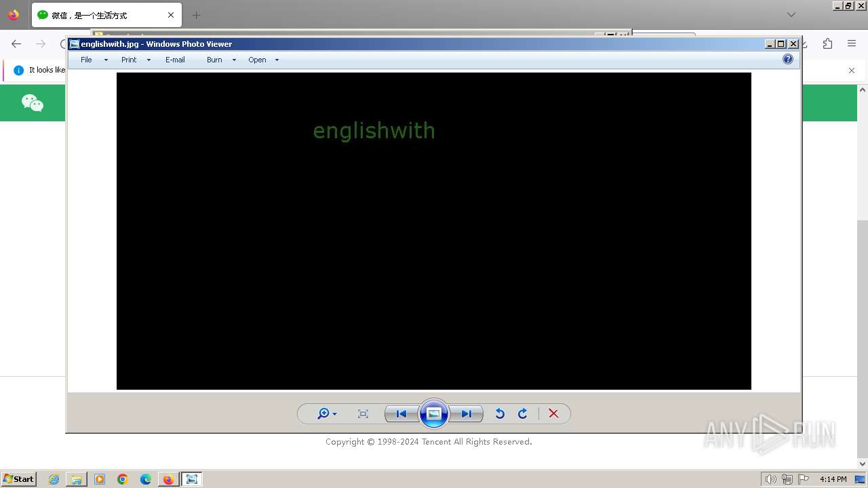Dismiss the Firefox notification bar
The image size is (868, 488).
[852, 70]
